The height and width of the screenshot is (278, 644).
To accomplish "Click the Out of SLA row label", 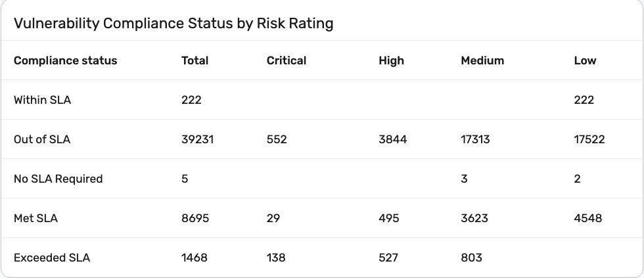I will pos(42,139).
